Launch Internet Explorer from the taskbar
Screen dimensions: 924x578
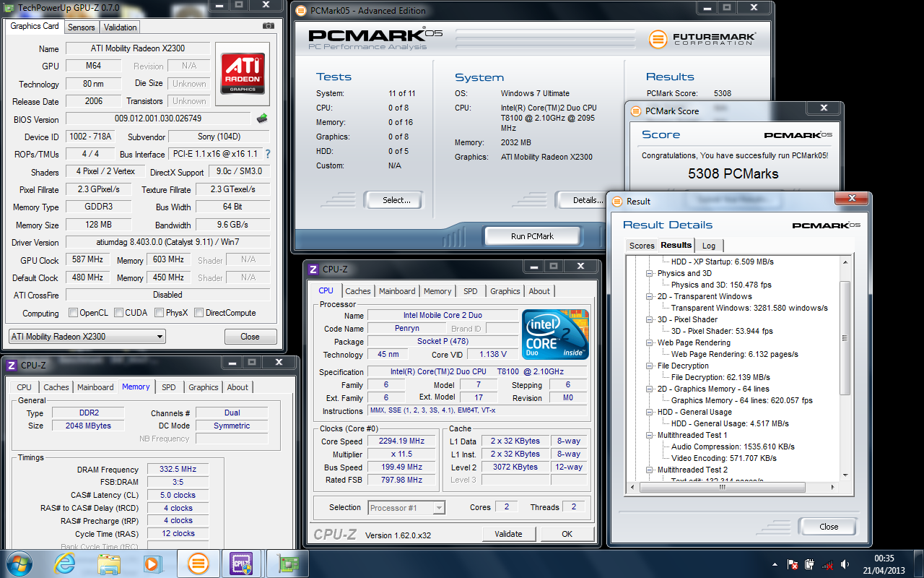click(64, 564)
